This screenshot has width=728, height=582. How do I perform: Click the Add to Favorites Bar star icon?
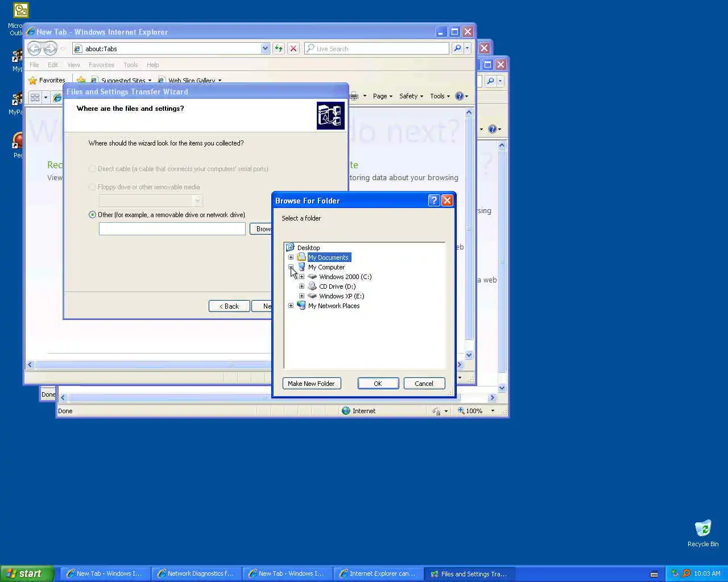[81, 80]
